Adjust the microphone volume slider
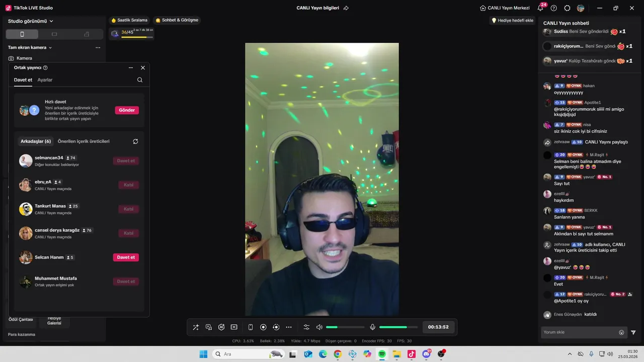The height and width of the screenshot is (362, 644). (398, 327)
